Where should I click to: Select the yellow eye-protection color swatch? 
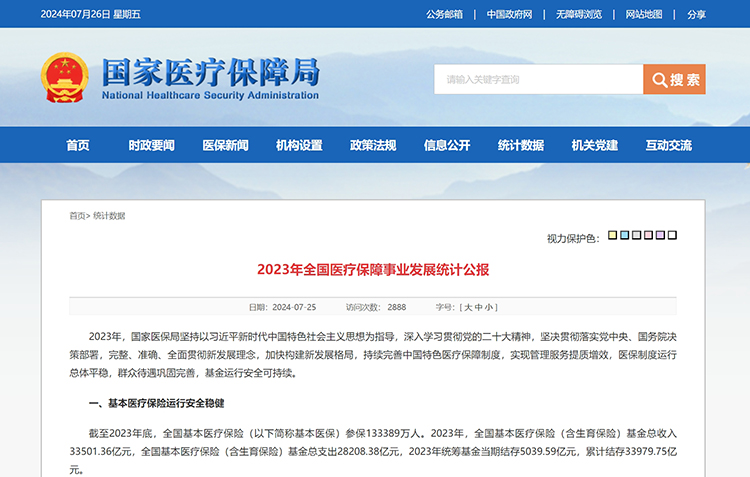click(x=612, y=235)
